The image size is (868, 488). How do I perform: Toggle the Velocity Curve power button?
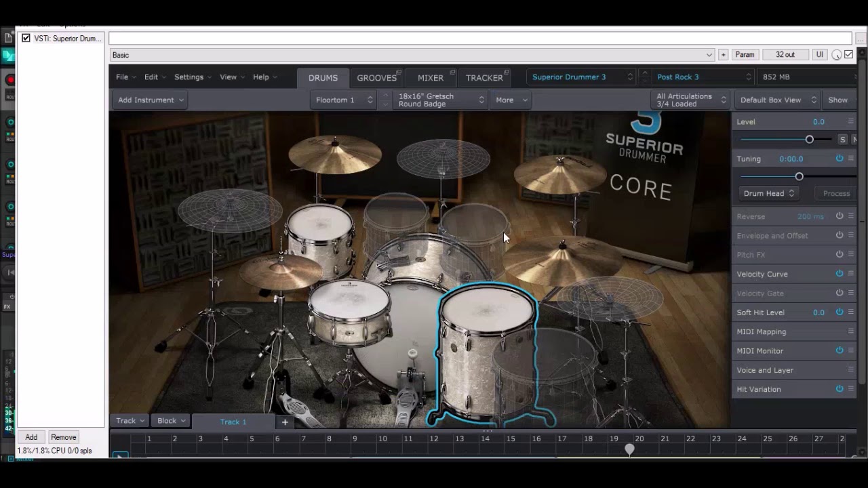[840, 274]
